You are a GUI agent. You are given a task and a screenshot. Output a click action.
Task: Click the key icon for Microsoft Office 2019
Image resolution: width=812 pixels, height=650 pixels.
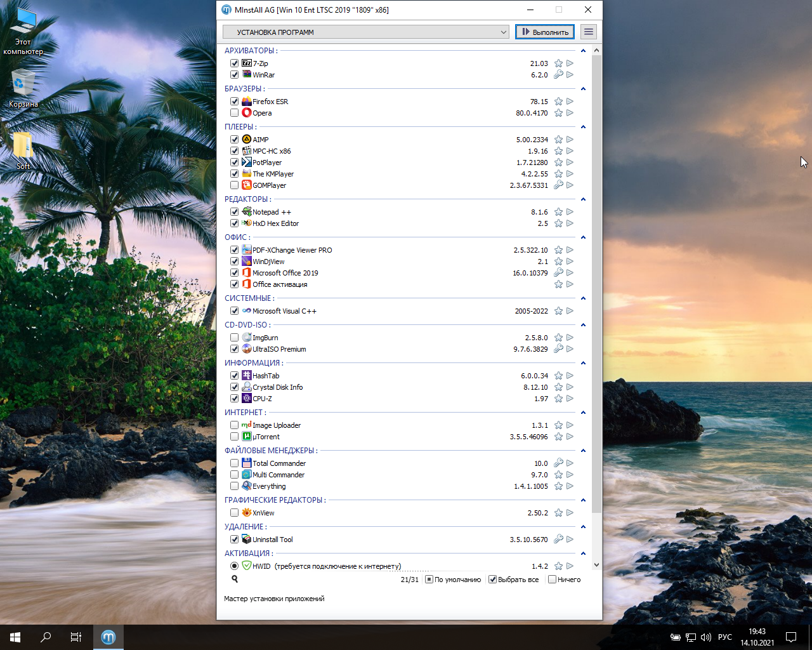click(x=558, y=273)
